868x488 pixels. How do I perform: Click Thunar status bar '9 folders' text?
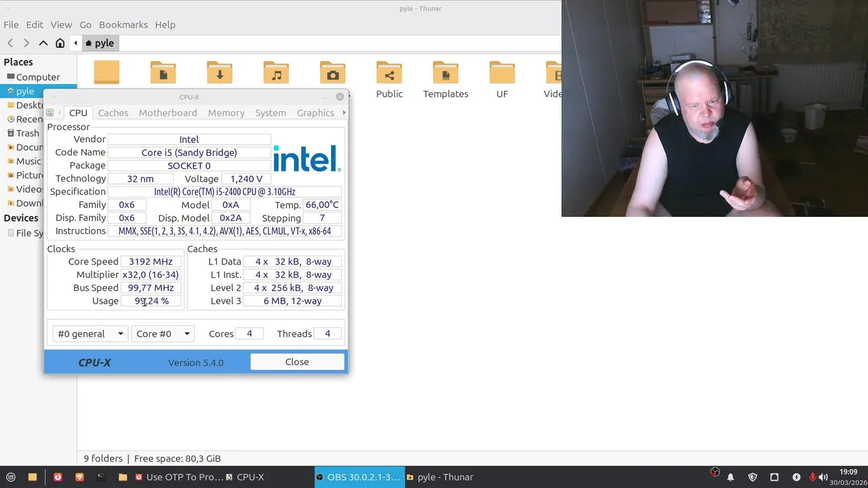103,458
